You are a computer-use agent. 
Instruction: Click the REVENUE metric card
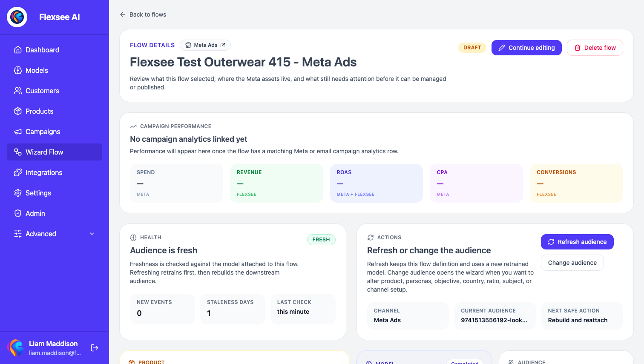click(276, 183)
